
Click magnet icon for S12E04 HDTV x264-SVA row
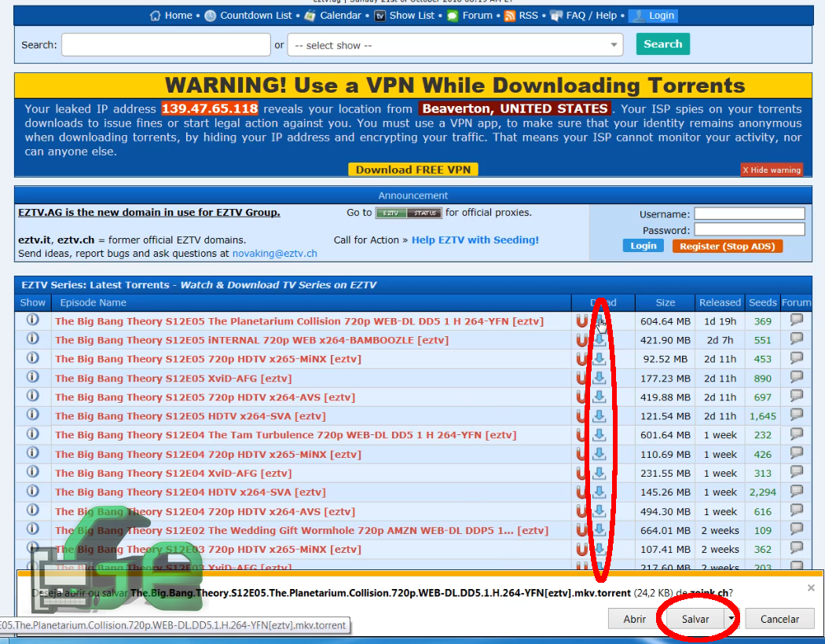[x=581, y=492]
